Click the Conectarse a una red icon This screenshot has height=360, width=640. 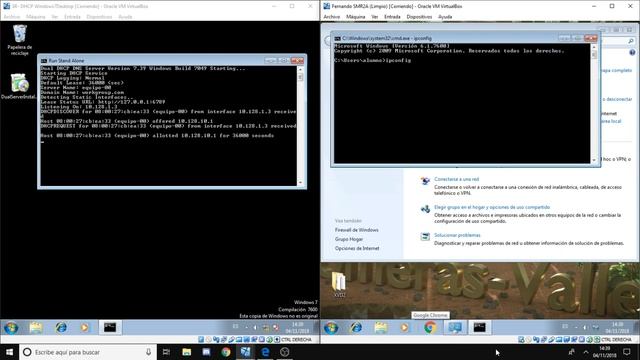pos(425,181)
